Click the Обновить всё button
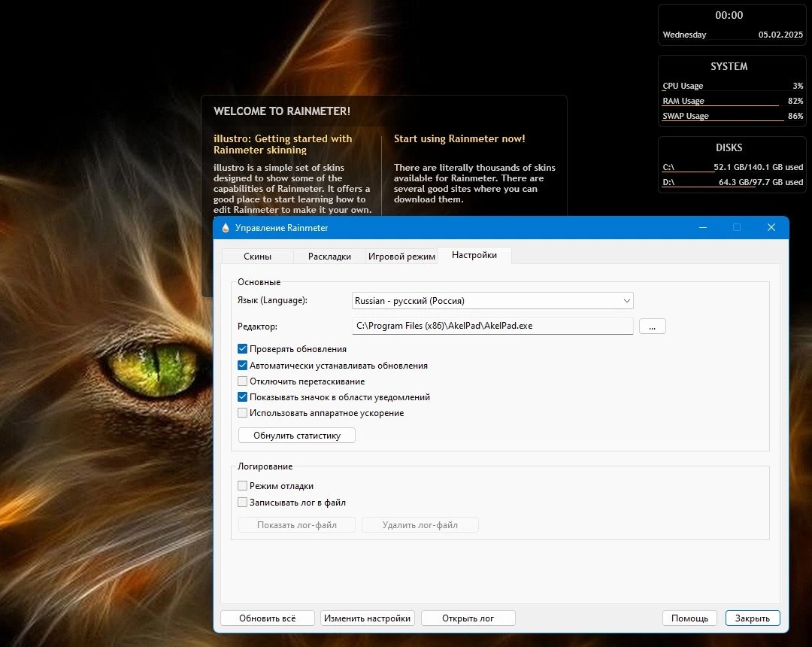Screen dimensions: 812x647 pyautogui.click(x=268, y=618)
